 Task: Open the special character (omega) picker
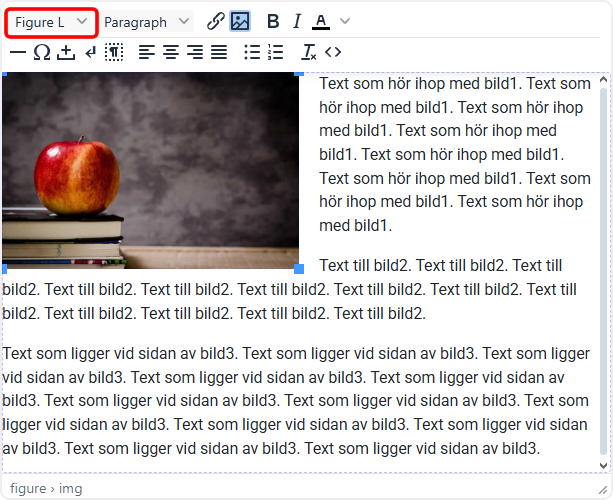point(42,52)
